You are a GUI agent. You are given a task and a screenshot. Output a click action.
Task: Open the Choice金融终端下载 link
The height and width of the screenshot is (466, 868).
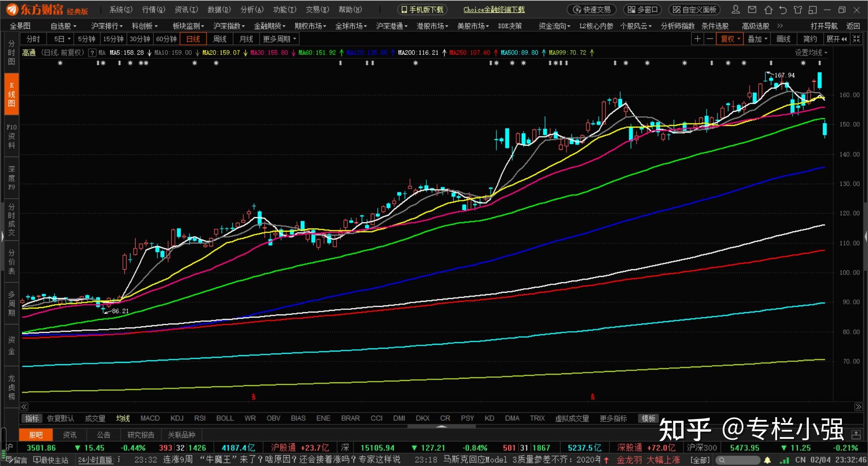point(494,10)
